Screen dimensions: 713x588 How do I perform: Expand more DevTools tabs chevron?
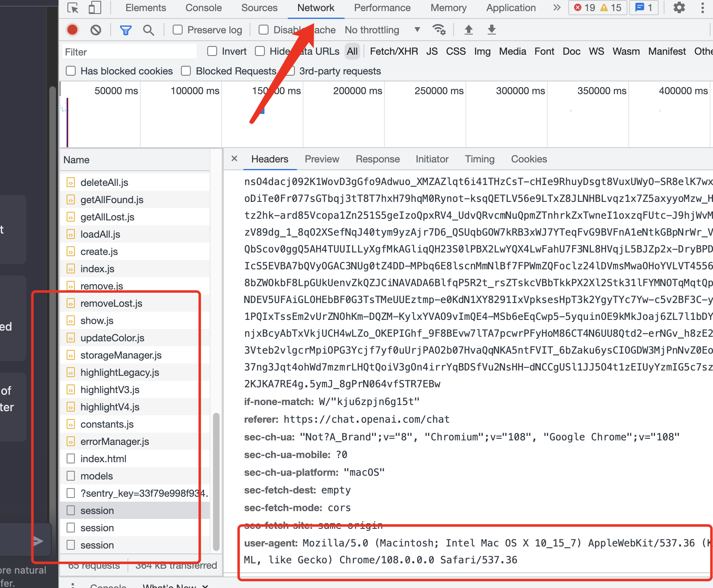(557, 8)
